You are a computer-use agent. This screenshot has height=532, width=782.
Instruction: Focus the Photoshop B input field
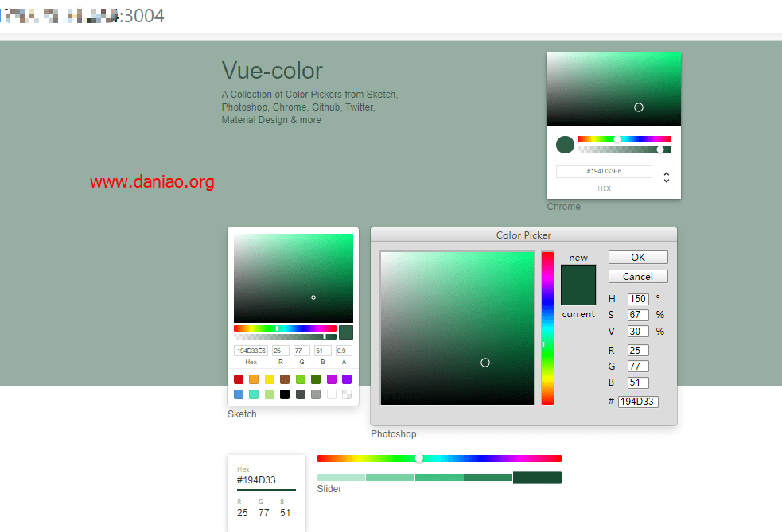pyautogui.click(x=638, y=382)
